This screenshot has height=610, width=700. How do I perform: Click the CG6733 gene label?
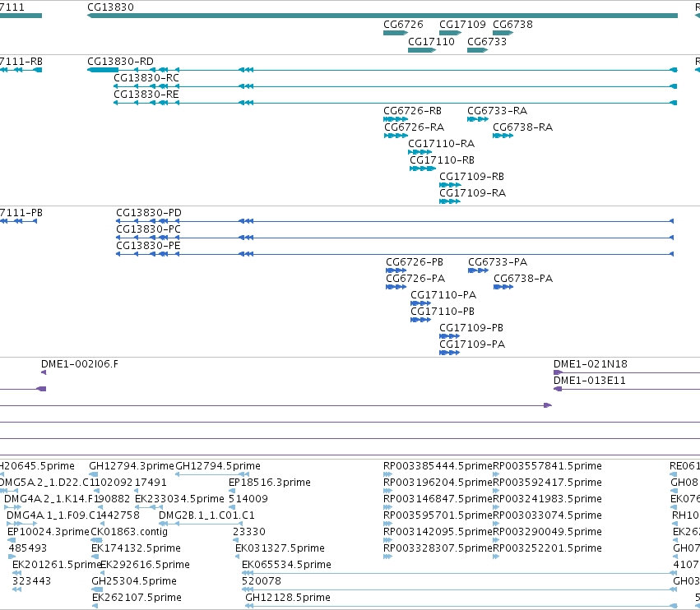tap(487, 41)
